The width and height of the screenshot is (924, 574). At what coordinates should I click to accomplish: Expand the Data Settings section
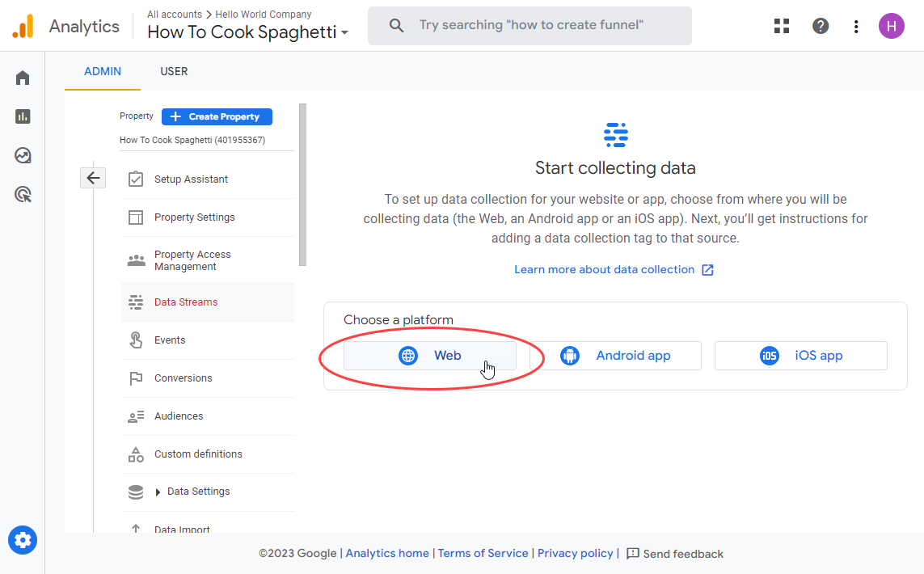[158, 492]
